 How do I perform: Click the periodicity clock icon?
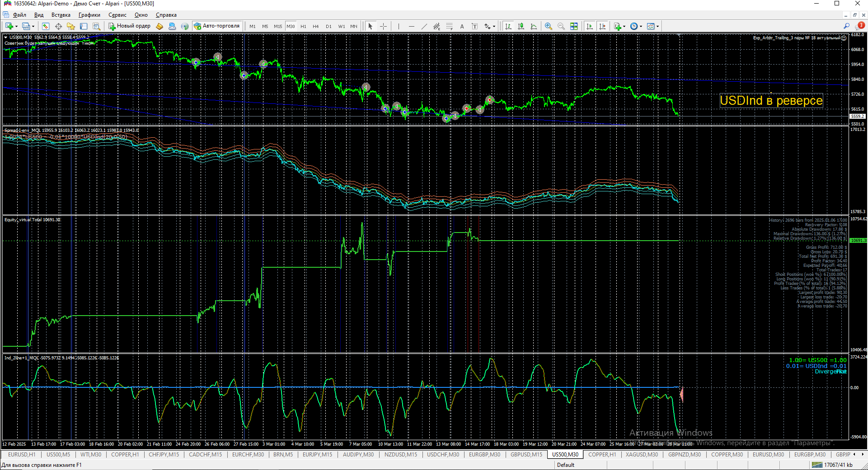point(634,26)
